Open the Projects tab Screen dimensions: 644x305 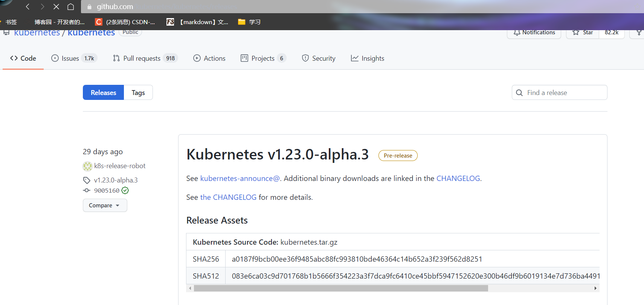click(263, 58)
